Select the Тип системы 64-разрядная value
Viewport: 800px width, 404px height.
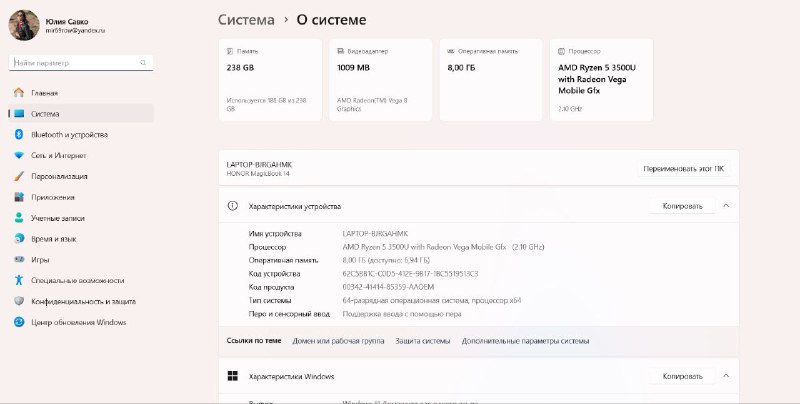point(432,300)
